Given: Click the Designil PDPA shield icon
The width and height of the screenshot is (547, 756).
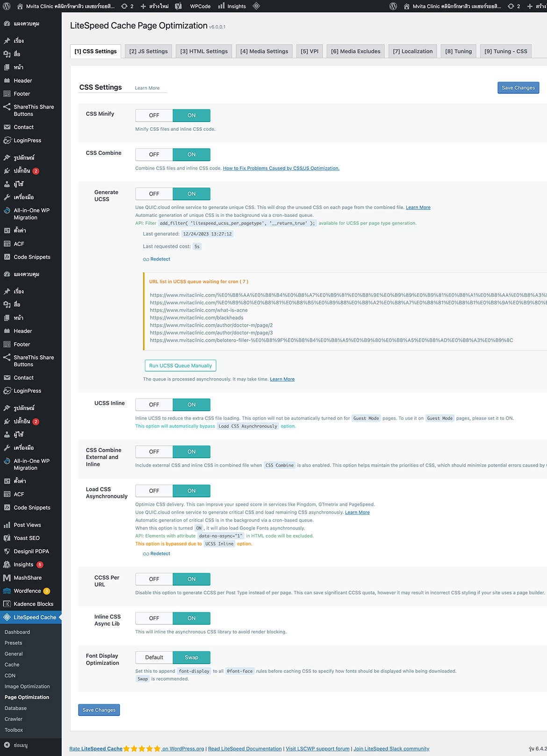Looking at the screenshot, I should (7, 551).
